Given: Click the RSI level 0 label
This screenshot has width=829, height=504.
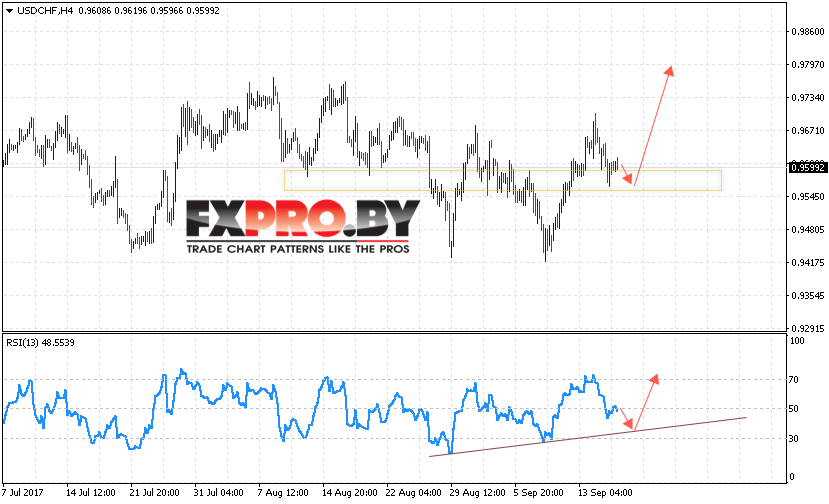Looking at the screenshot, I should point(791,477).
